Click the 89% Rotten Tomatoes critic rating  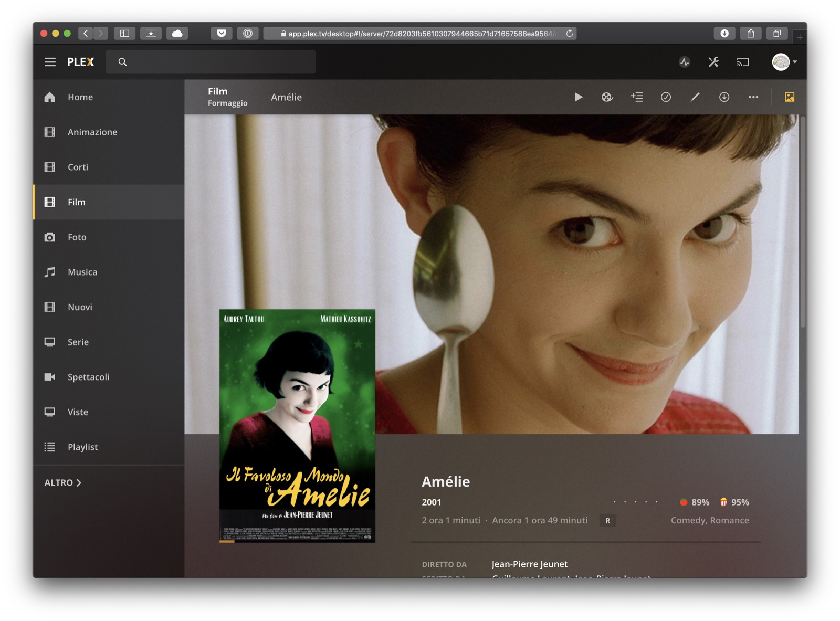(x=694, y=502)
